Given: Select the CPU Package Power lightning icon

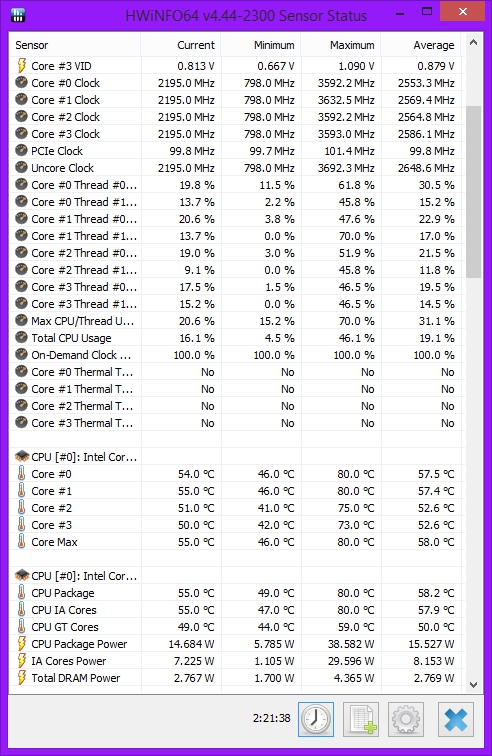Looking at the screenshot, I should pyautogui.click(x=22, y=644).
